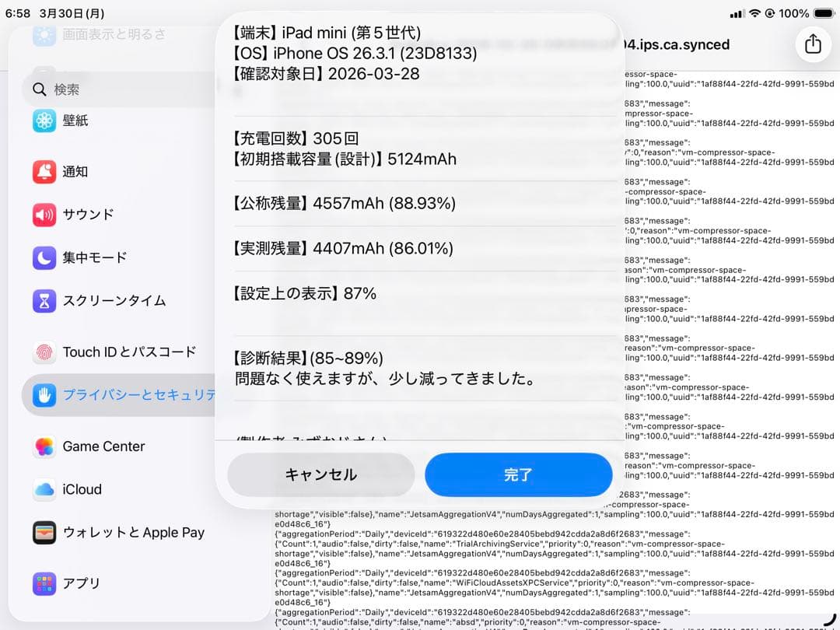Open the 壁紙 flower icon
840x630 pixels.
tap(44, 121)
